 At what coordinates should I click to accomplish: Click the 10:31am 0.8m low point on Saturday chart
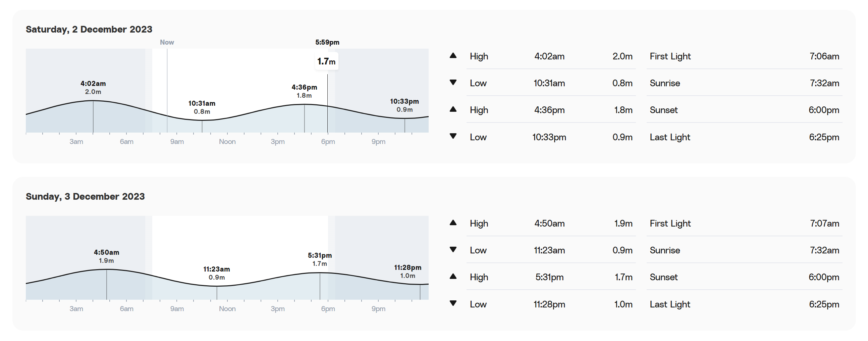202,107
